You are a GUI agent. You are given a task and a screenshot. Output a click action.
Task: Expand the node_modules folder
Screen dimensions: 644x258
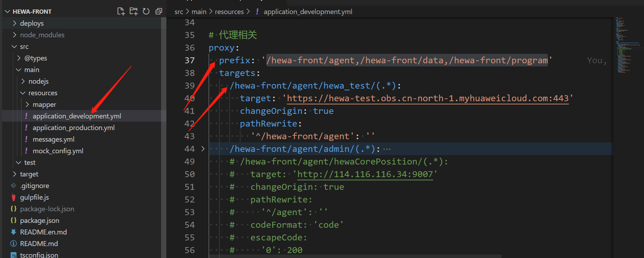(42, 35)
